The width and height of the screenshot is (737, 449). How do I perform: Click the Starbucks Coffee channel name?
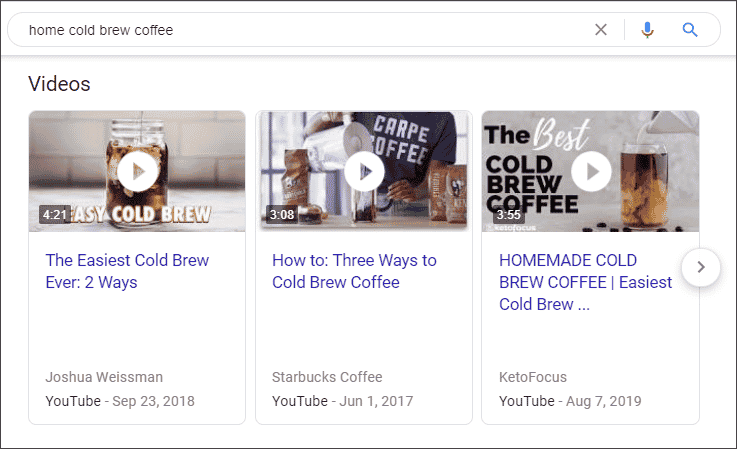point(327,377)
